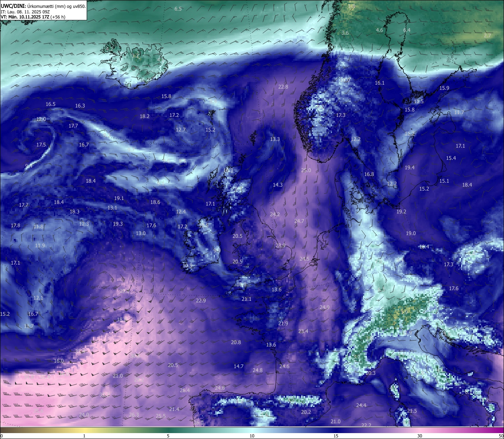Image resolution: width=504 pixels, height=439 pixels.
Task: Click the map value 24.9
Action: point(324,307)
